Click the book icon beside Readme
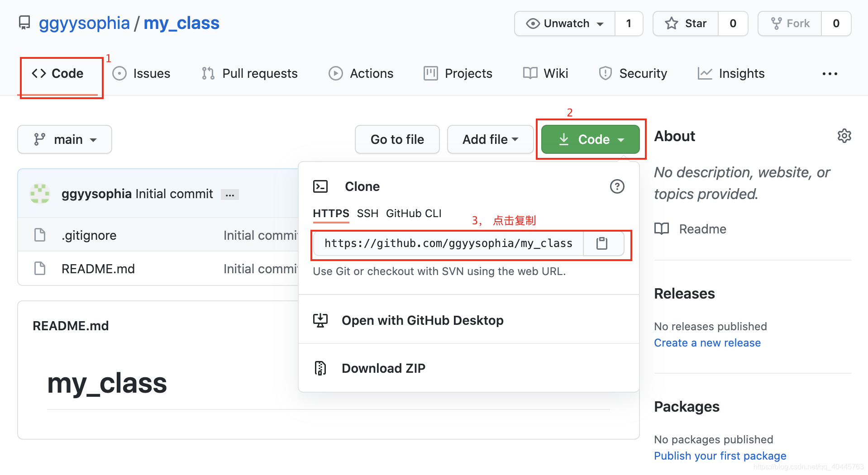The image size is (868, 475). [662, 229]
